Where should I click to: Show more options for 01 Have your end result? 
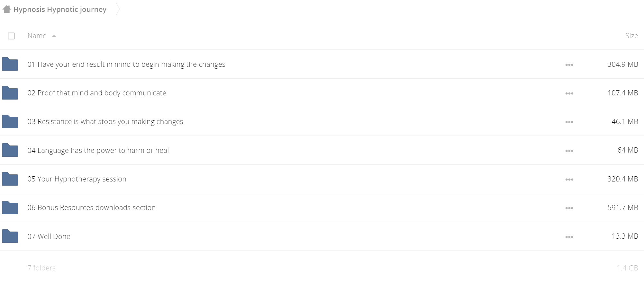coord(569,65)
